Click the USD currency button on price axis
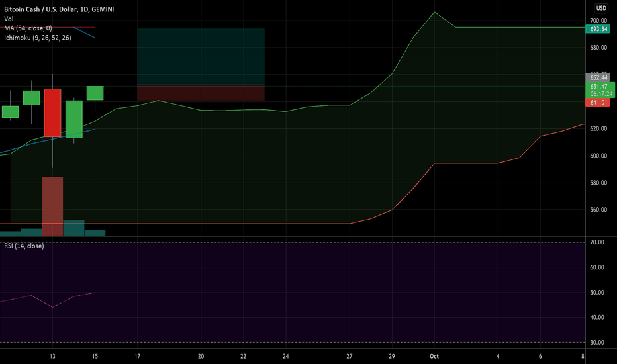This screenshot has width=617, height=364. pos(601,8)
